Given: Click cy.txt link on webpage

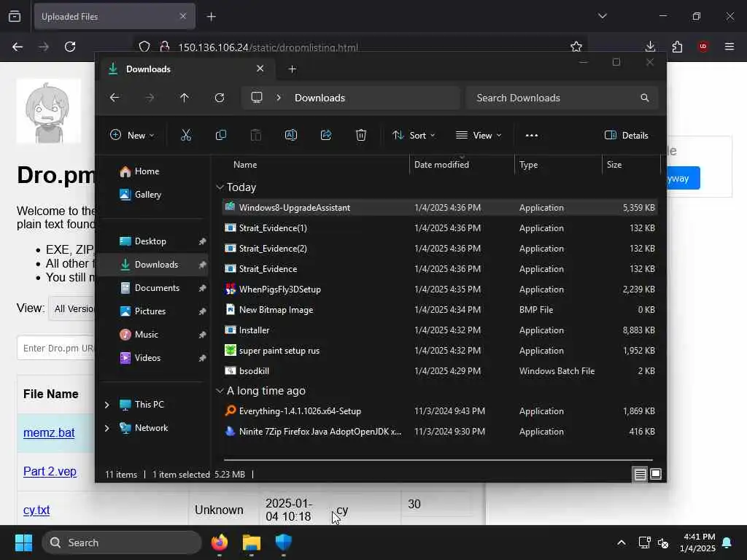Looking at the screenshot, I should click(36, 510).
